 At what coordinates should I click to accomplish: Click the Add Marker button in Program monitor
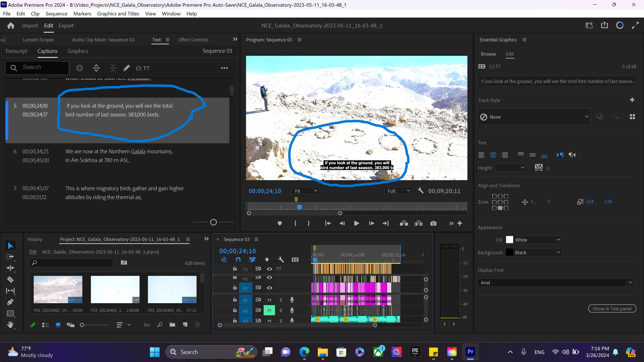pos(280,223)
